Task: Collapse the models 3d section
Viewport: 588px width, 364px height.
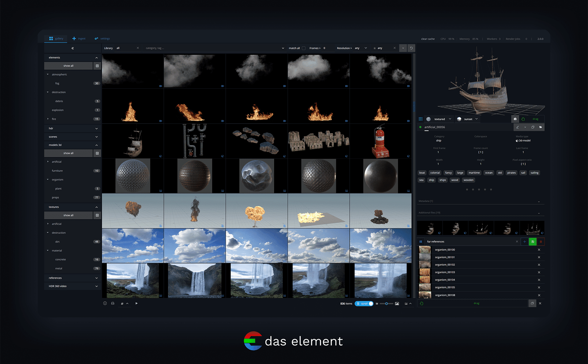Action: click(x=73, y=145)
